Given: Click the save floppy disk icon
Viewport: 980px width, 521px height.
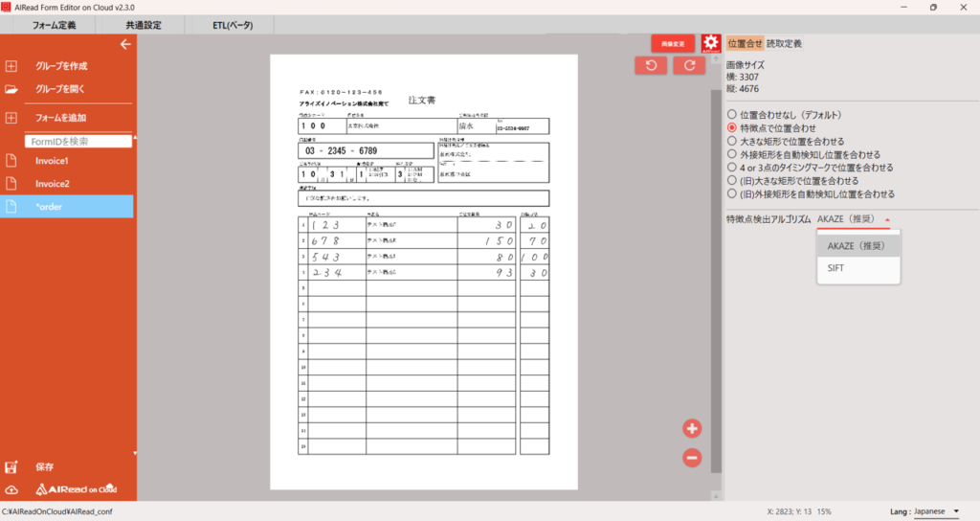Looking at the screenshot, I should point(11,467).
